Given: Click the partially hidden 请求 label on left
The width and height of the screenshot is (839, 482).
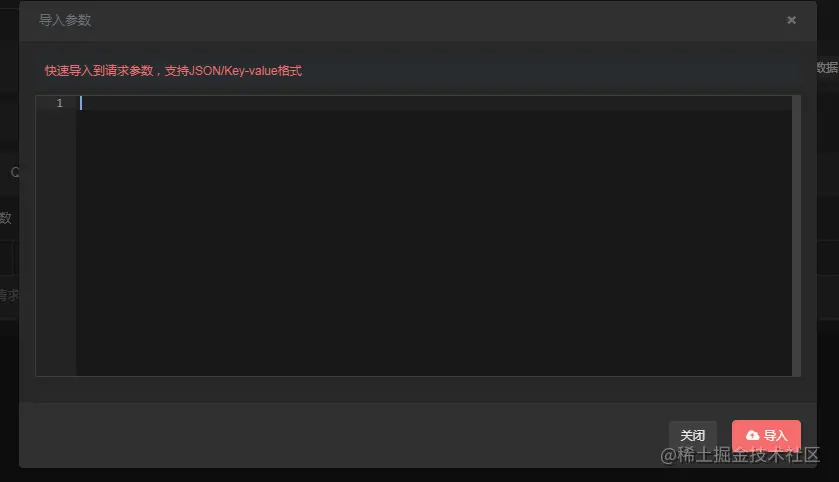Looking at the screenshot, I should tap(9, 295).
